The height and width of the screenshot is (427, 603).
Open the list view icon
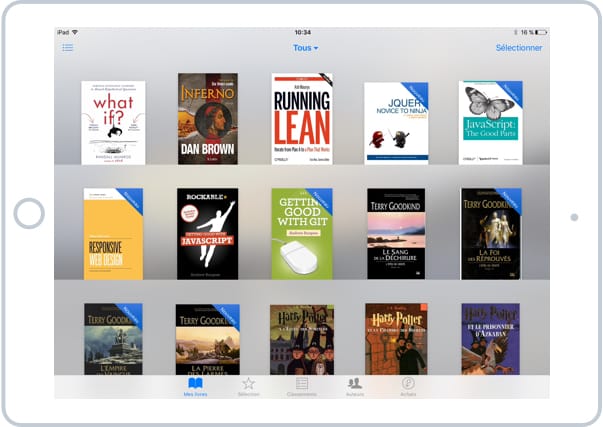click(x=68, y=47)
